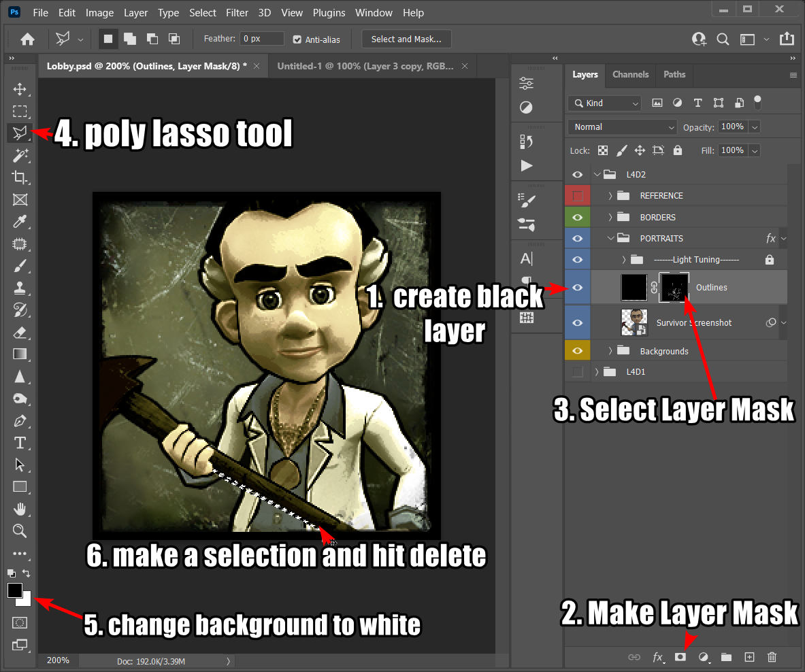Show the L4D1 group

tap(578, 372)
